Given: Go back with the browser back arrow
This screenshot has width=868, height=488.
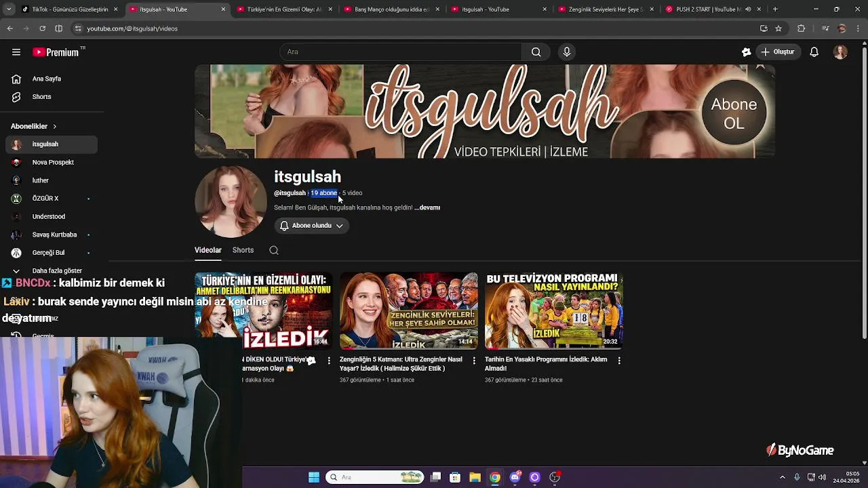Looking at the screenshot, I should 9,28.
